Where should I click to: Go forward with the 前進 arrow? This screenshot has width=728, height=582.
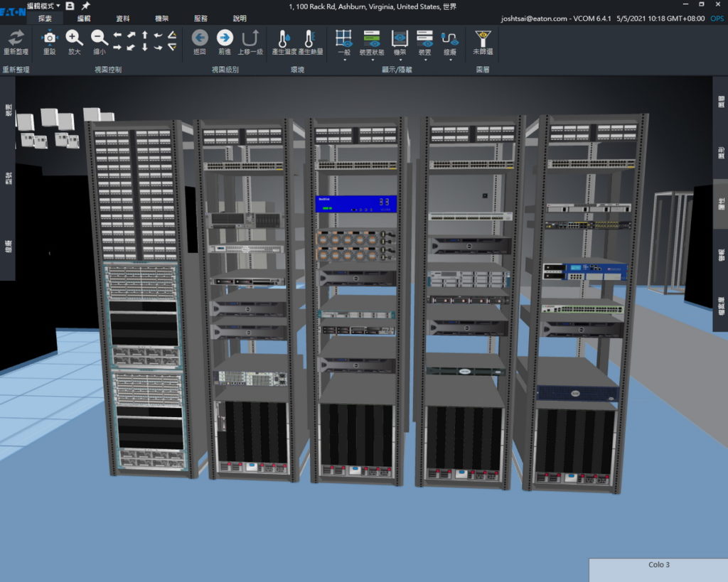click(x=225, y=38)
